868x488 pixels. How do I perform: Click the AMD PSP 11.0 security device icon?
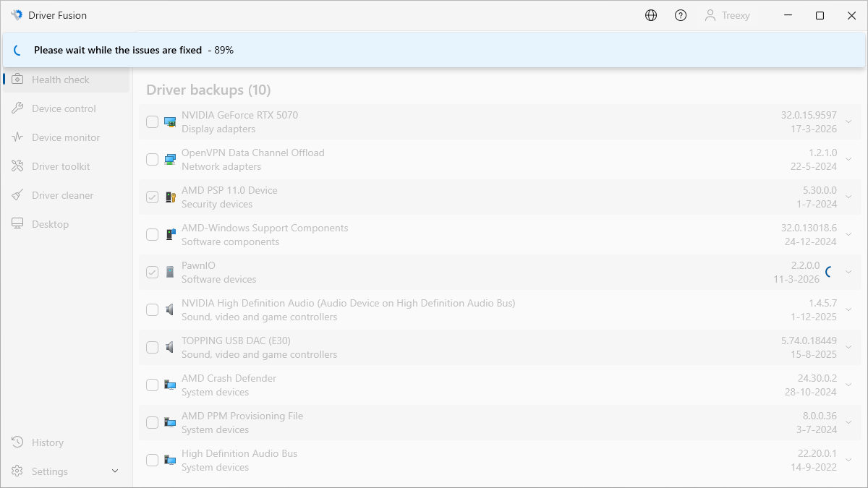(170, 197)
